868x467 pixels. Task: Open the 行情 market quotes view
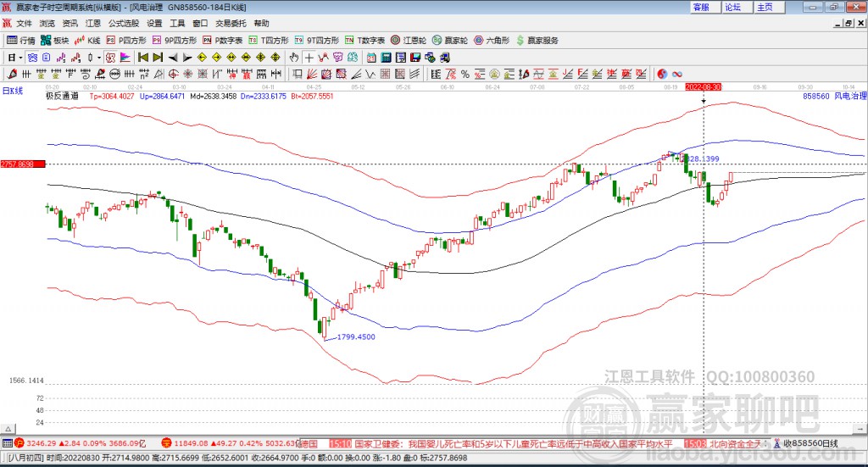[x=21, y=41]
